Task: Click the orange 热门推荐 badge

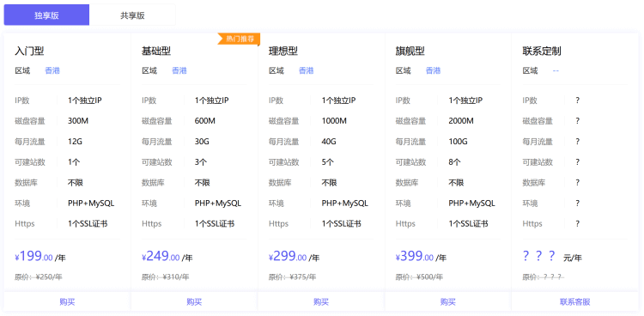Action: 239,39
